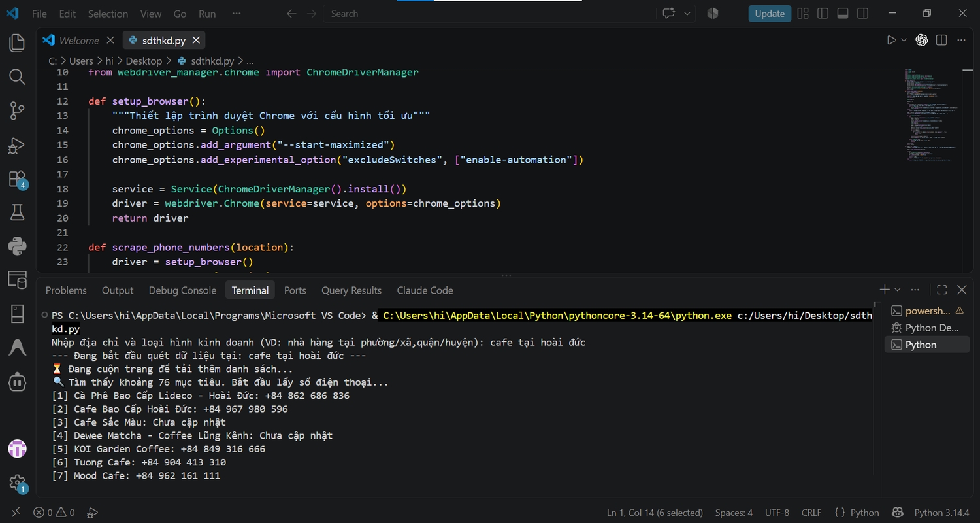
Task: Show more menu items ellipsis
Action: (237, 13)
